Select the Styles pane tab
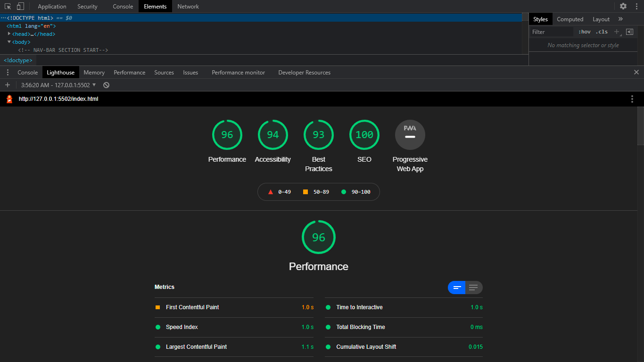The image size is (644, 362). [540, 19]
